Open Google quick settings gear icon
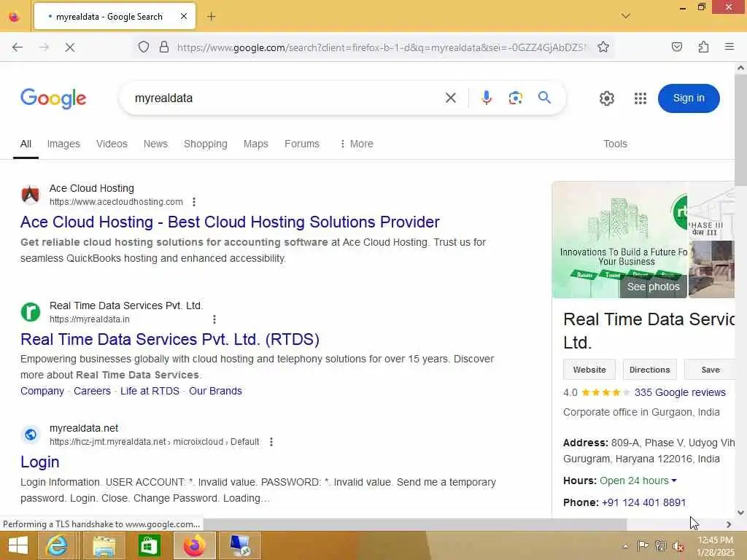The image size is (747, 560). click(606, 98)
